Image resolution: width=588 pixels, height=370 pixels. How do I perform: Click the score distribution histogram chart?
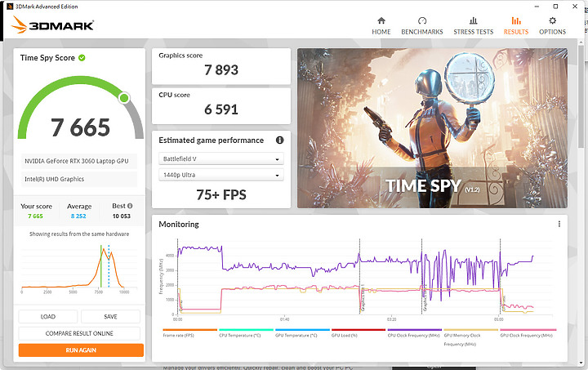(x=79, y=268)
